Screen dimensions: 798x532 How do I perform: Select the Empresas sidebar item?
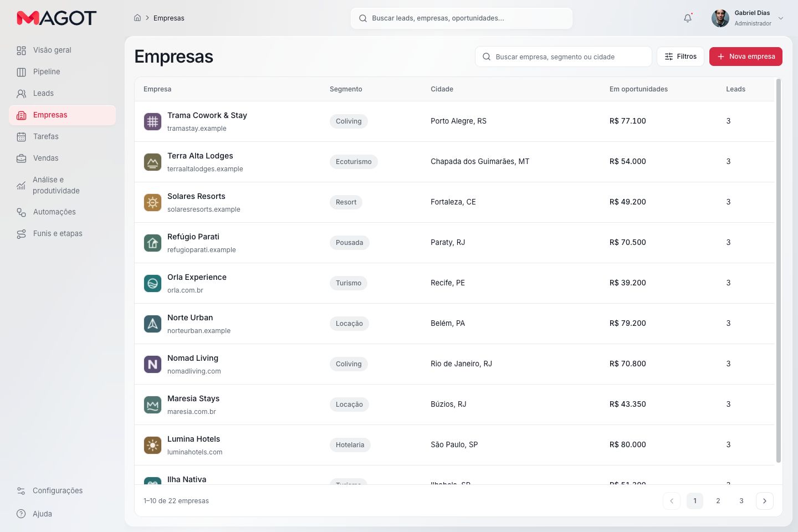pyautogui.click(x=62, y=115)
